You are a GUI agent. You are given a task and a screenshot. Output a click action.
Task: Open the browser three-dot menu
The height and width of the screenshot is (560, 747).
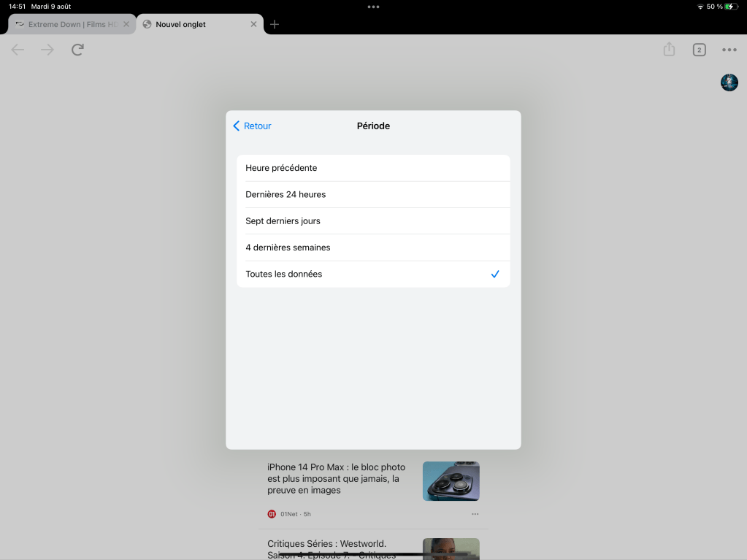tap(729, 50)
